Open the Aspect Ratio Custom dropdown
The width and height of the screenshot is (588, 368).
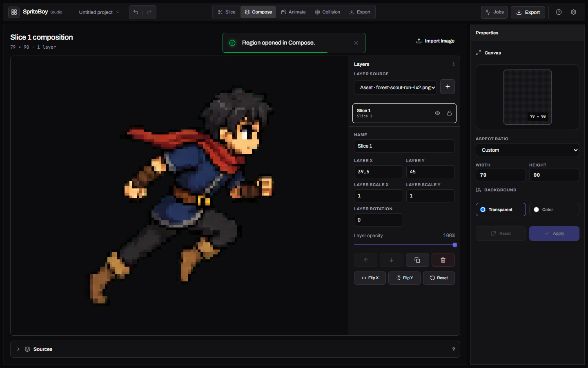pyautogui.click(x=528, y=150)
